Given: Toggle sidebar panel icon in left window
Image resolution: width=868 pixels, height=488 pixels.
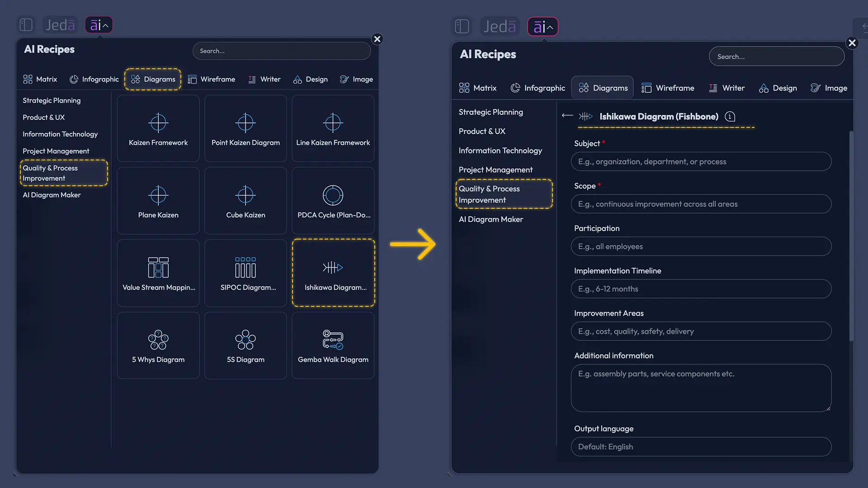Looking at the screenshot, I should point(26,25).
